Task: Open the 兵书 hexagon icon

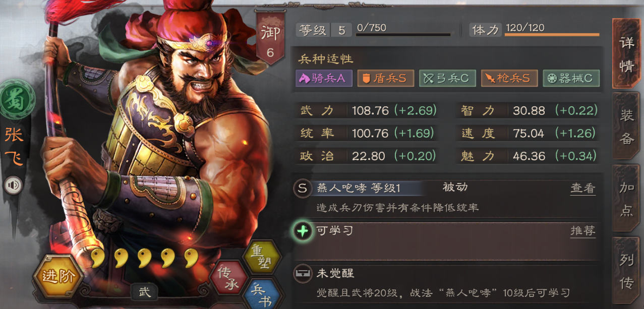Action: click(261, 293)
